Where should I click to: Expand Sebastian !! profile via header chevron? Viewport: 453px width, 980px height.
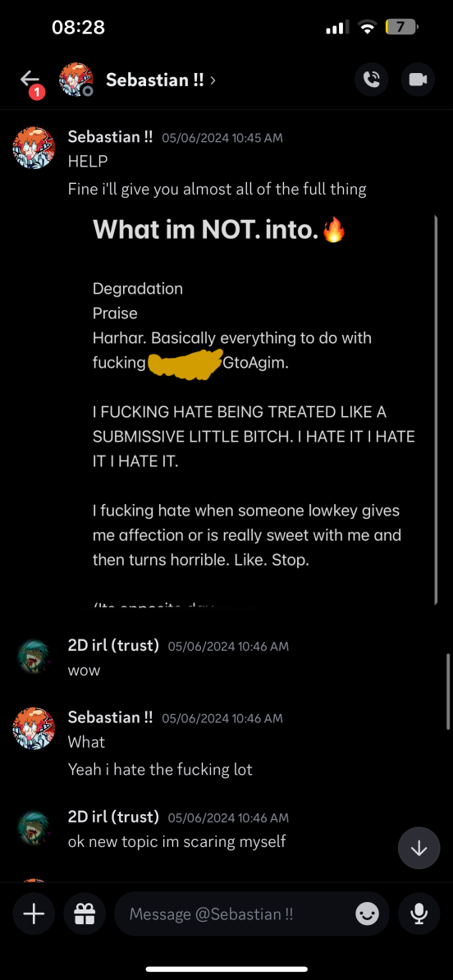(x=213, y=80)
